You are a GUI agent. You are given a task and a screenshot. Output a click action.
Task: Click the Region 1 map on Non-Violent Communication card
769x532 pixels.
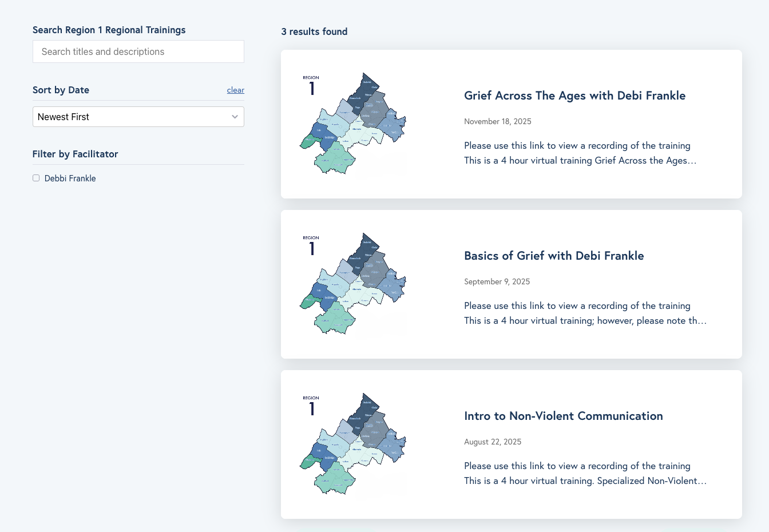click(352, 444)
